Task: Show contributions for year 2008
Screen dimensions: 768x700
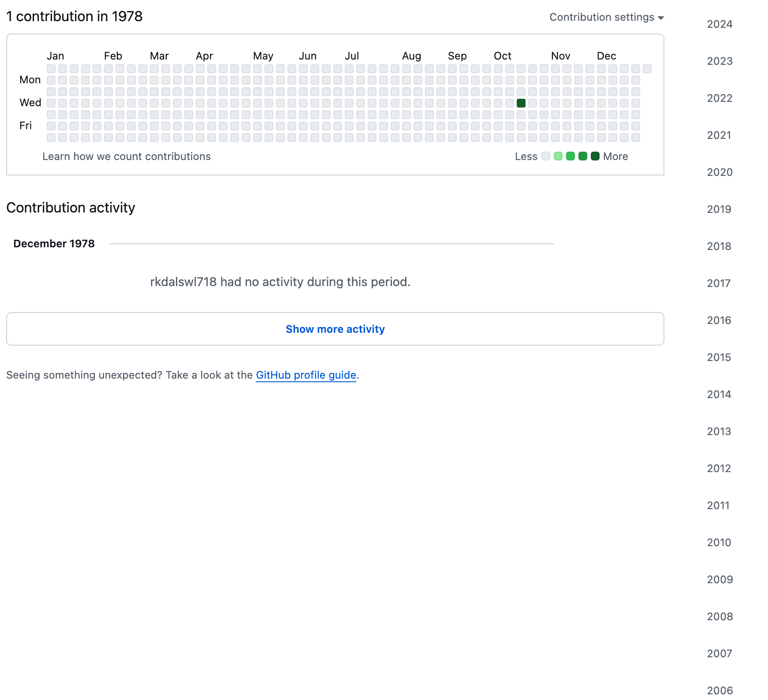Action: (720, 617)
